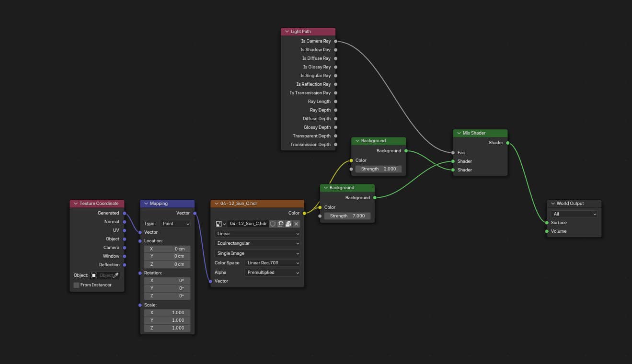Click the Is Camera Ray output socket
The width and height of the screenshot is (632, 364).
point(335,41)
